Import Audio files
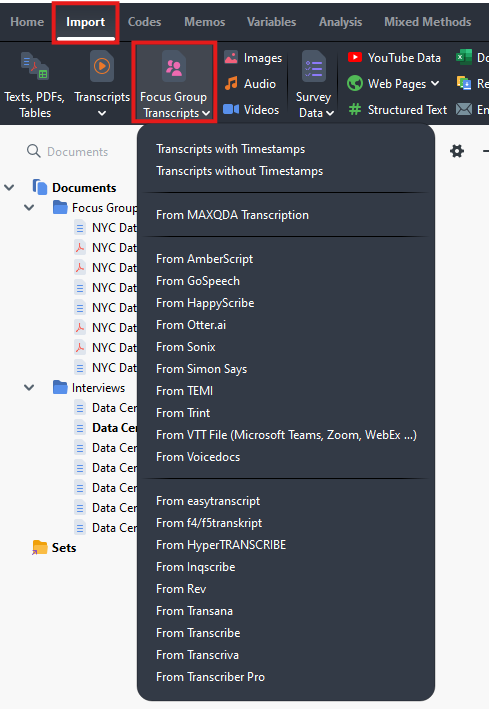Viewport: 489px width, 709px height. click(250, 84)
